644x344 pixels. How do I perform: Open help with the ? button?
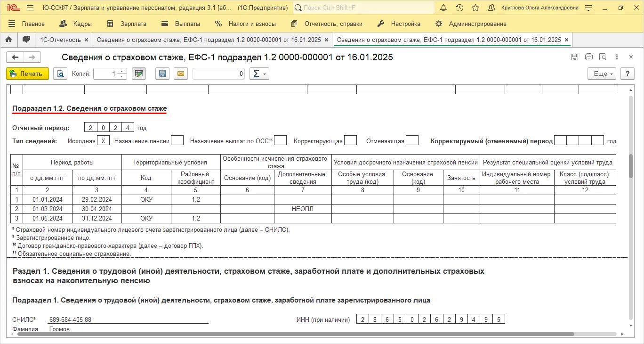[628, 74]
